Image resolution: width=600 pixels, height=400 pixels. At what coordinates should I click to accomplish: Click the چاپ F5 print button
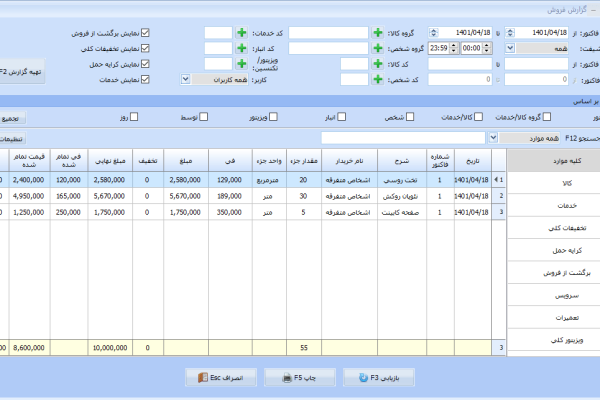(x=300, y=378)
